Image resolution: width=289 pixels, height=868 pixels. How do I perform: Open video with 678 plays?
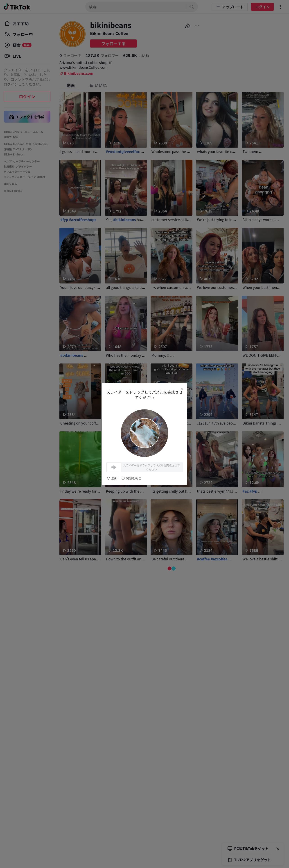[x=80, y=120]
